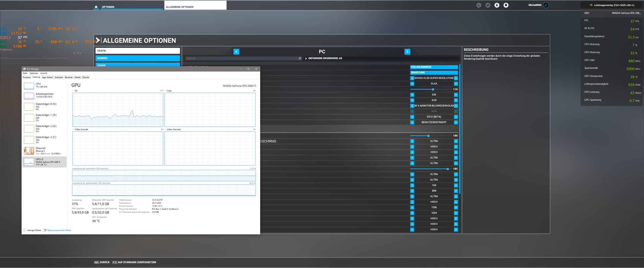Viewport: 644px width, 268px height.
Task: Click right arrow next to PC heading
Action: 407,52
